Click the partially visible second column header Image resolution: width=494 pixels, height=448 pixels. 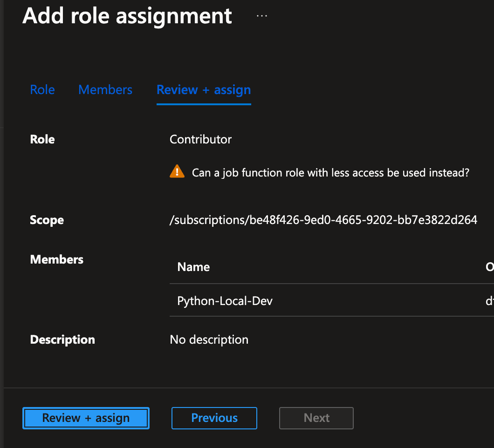pos(489,267)
